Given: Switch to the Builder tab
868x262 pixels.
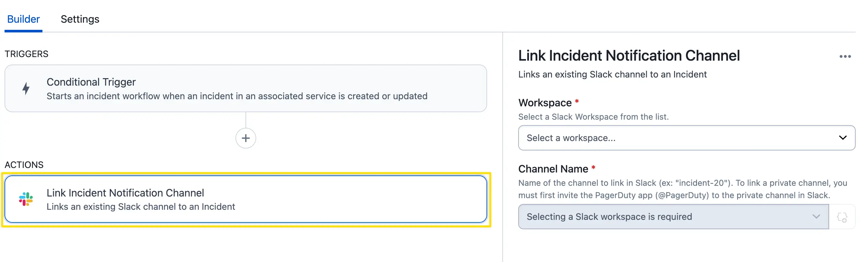Looking at the screenshot, I should point(23,19).
